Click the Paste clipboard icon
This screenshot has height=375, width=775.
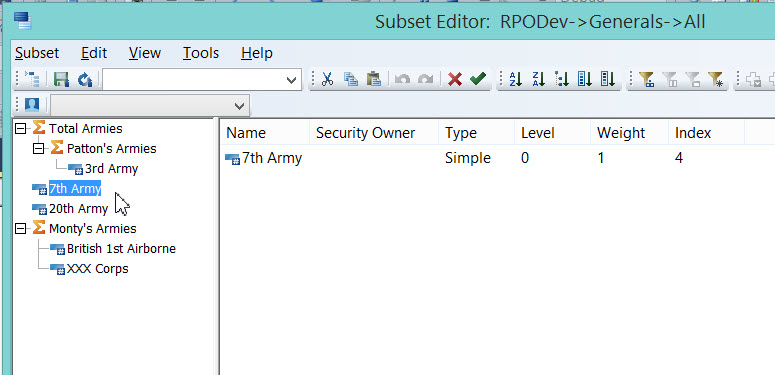click(374, 79)
